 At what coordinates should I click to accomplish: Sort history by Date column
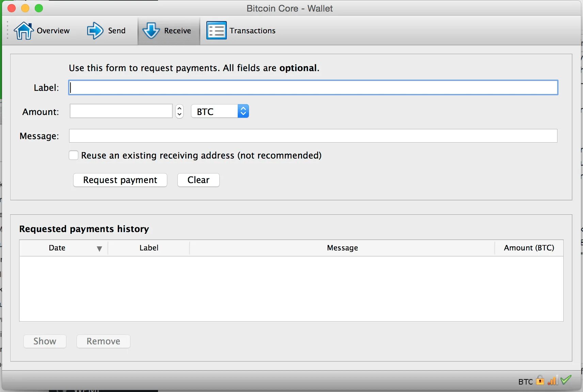point(64,248)
